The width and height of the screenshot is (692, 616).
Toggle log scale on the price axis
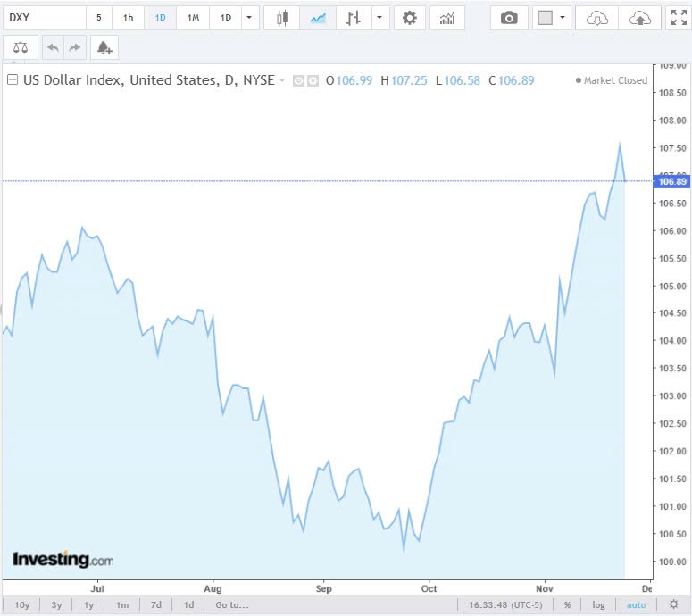(598, 605)
